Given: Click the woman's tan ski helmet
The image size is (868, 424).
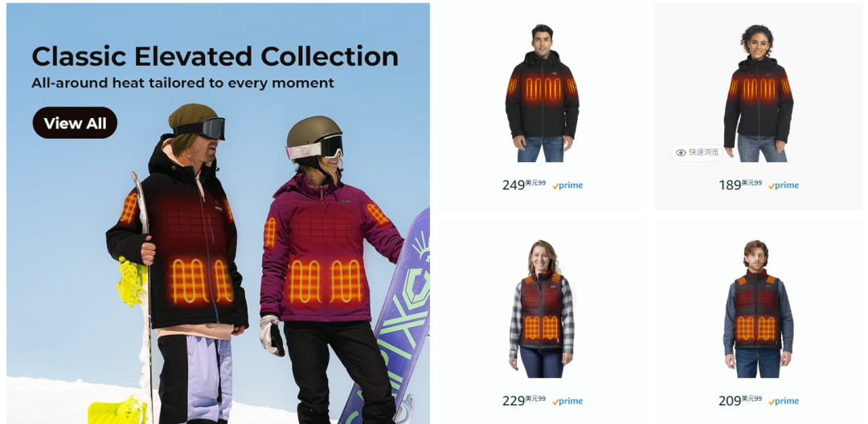Looking at the screenshot, I should pos(313,131).
